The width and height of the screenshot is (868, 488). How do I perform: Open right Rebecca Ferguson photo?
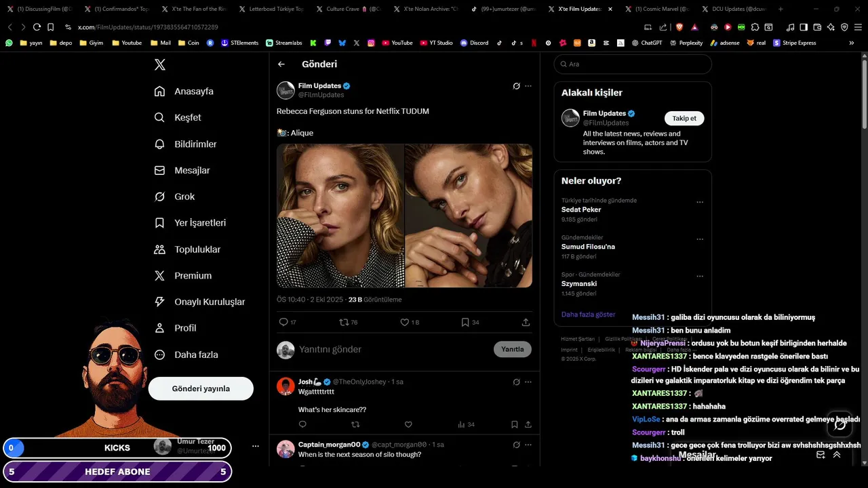coord(469,216)
